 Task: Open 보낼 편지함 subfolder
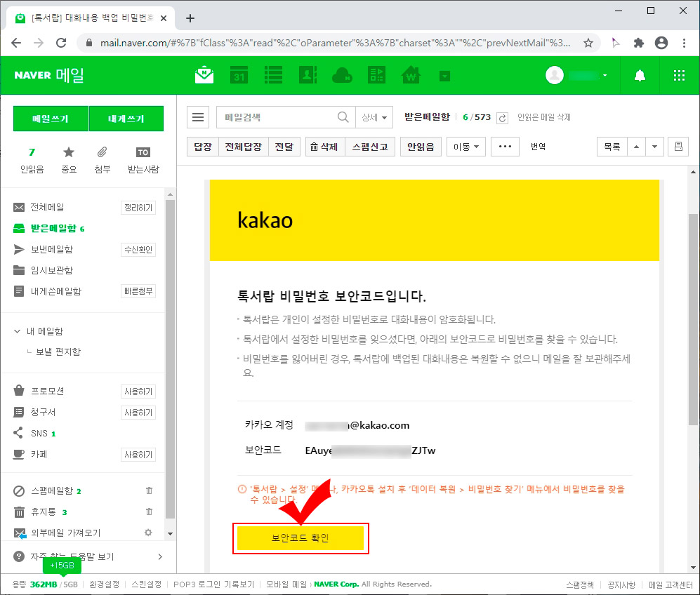tap(58, 352)
